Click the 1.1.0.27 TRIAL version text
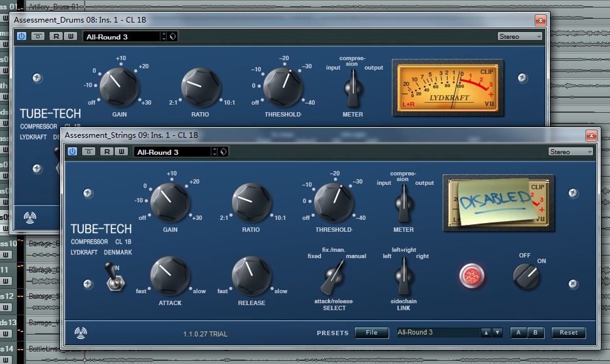 click(206, 334)
